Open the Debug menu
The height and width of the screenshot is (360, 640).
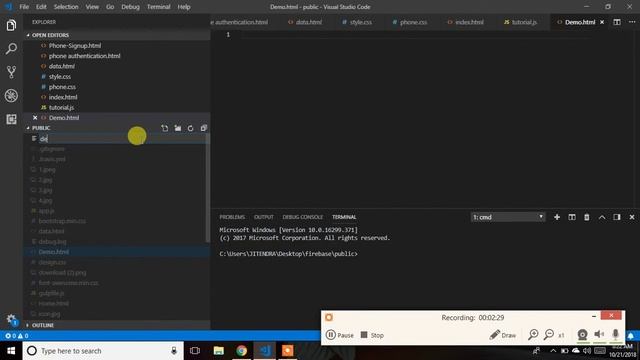click(131, 7)
